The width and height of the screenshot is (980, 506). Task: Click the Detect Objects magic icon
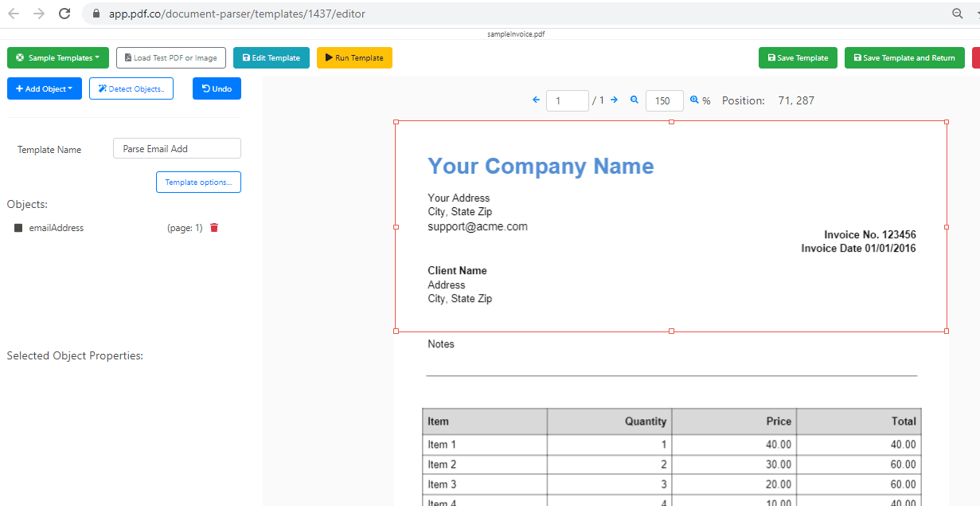click(131, 88)
